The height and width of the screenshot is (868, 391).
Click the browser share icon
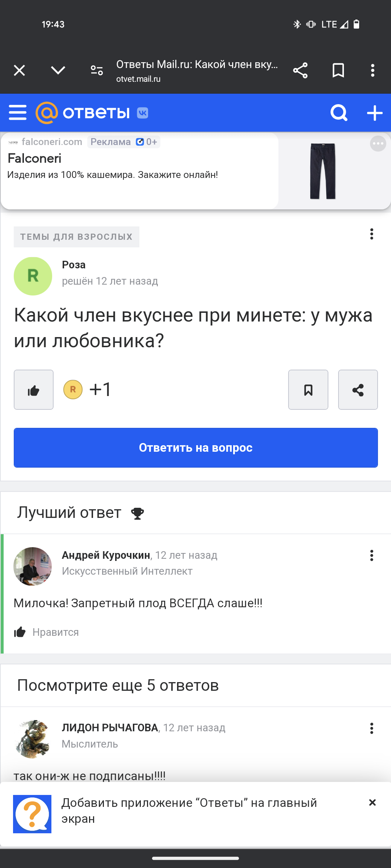click(300, 70)
